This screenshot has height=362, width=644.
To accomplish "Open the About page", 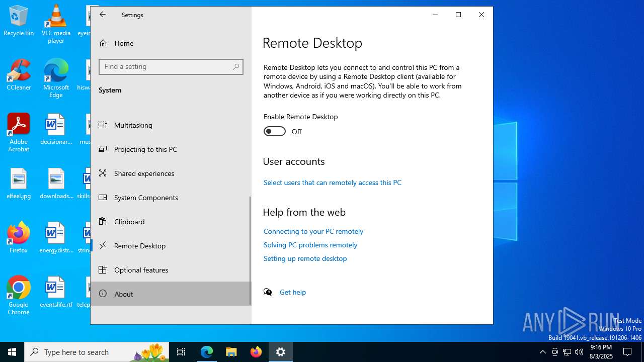I will coord(171,294).
